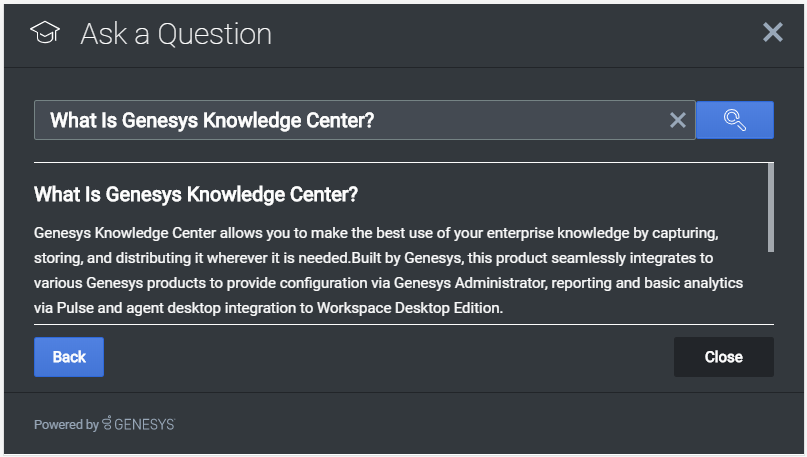This screenshot has height=457, width=807.
Task: Close the Ask a Question dialog with X
Action: (x=773, y=33)
